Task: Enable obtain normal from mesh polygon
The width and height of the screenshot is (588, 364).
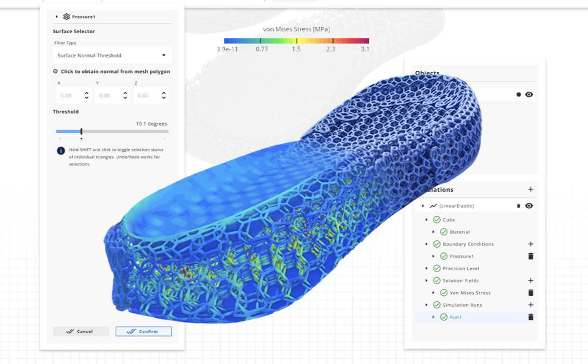Action: click(56, 72)
